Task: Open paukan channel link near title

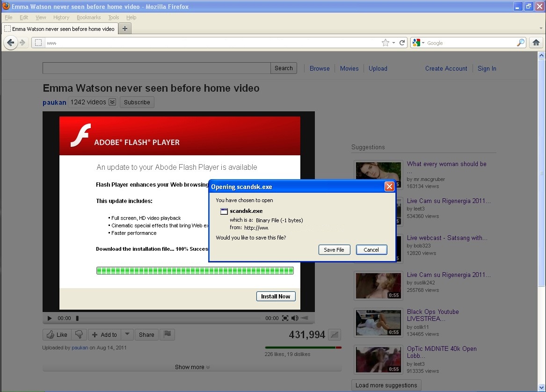Action: 54,102
